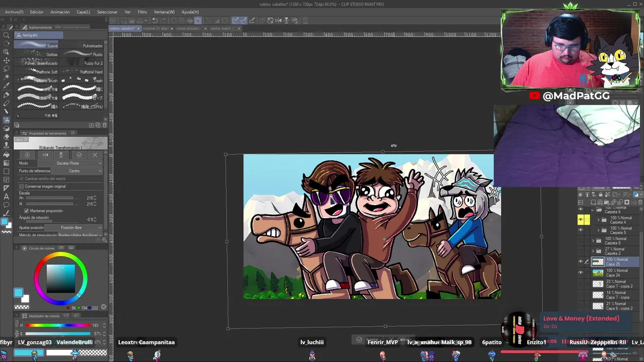Select the Halftone Soft sub tool

[x=36, y=71]
